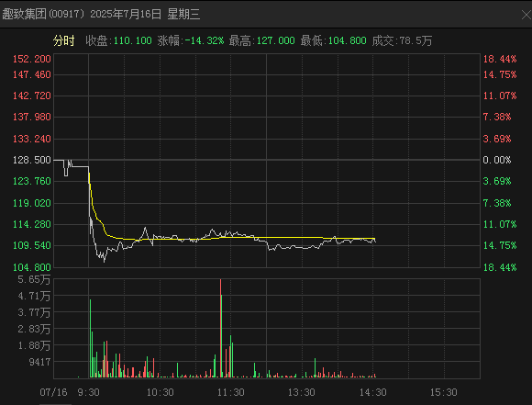This screenshot has height=405, width=532.
Task: Click the title 趣致集团(00917) 2025年7月16日 星期三
Action: point(101,15)
